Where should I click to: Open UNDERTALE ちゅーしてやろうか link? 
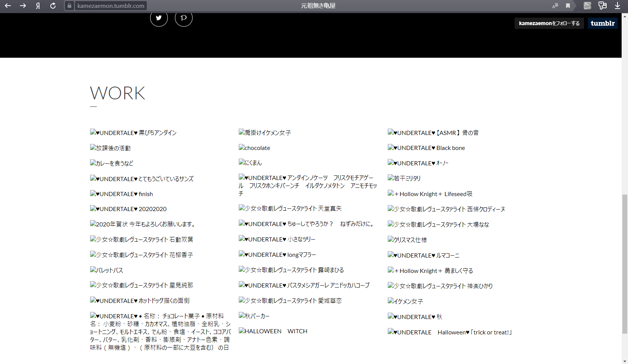point(307,224)
